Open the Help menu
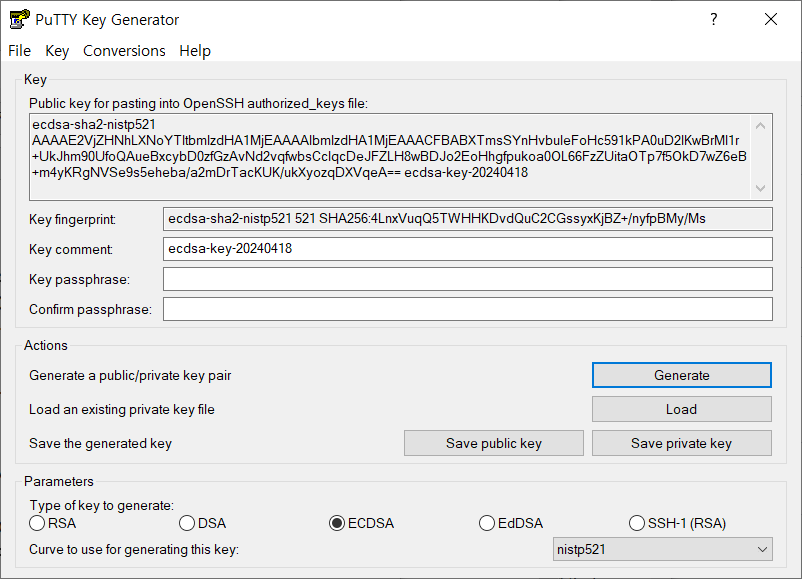The image size is (802, 579). pyautogui.click(x=195, y=51)
